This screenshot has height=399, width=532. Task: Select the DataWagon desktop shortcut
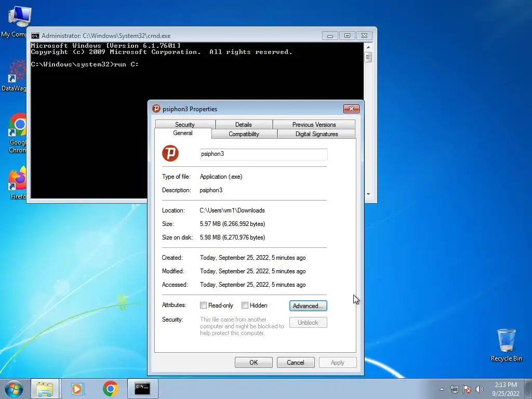pyautogui.click(x=14, y=75)
